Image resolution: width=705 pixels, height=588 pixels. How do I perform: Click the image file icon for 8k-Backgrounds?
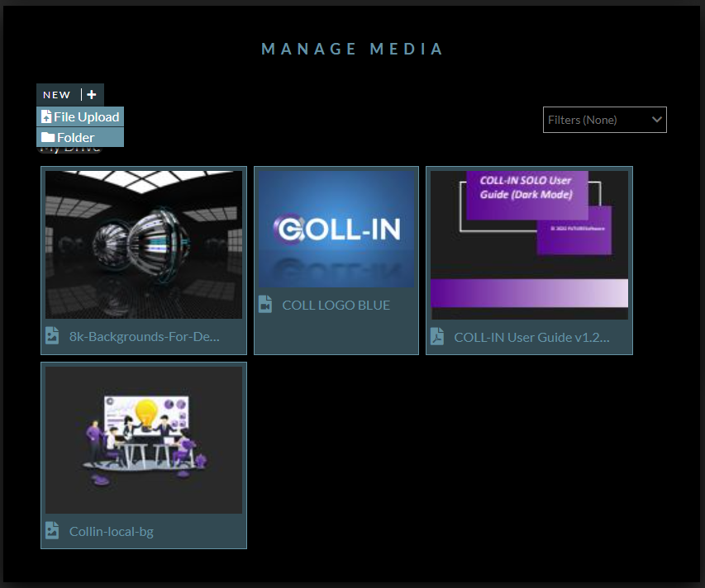coord(52,336)
